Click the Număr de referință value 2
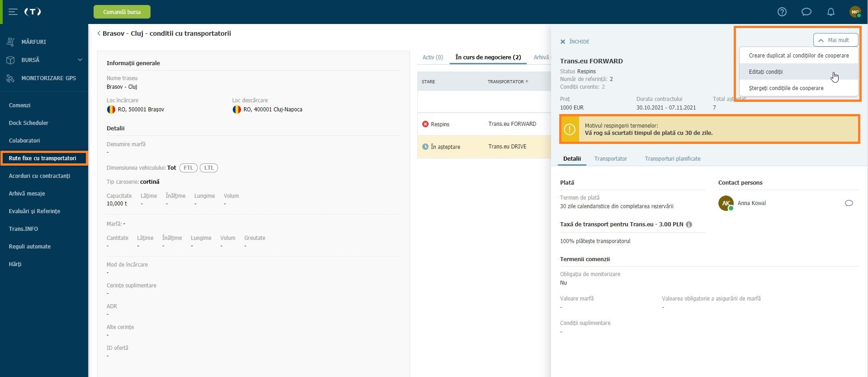This screenshot has width=868, height=377. tap(611, 79)
